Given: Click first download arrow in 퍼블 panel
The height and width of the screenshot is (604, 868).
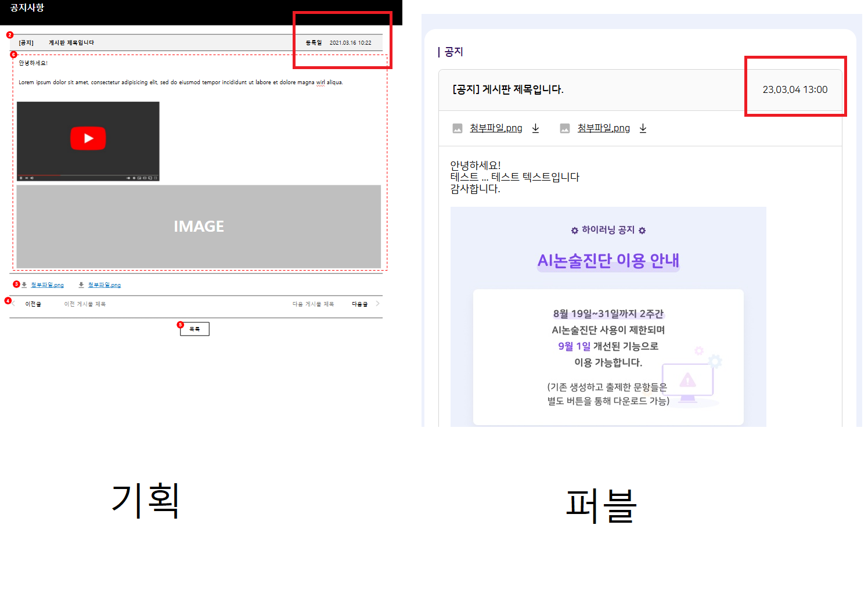Looking at the screenshot, I should coord(535,128).
